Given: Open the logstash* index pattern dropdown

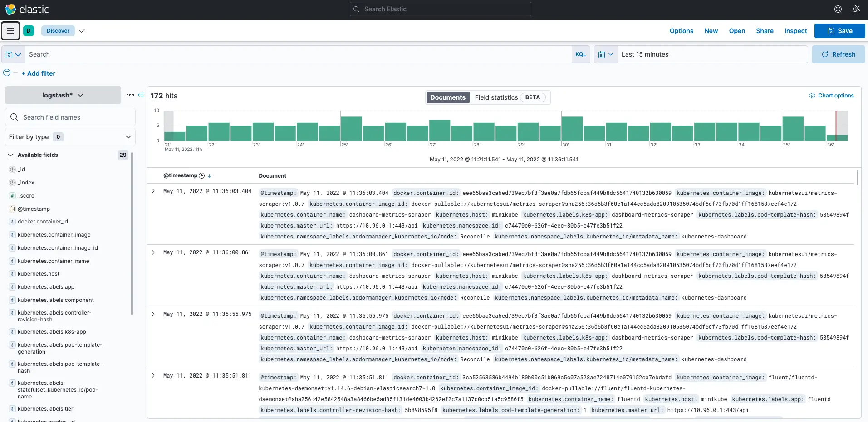Looking at the screenshot, I should coord(63,95).
